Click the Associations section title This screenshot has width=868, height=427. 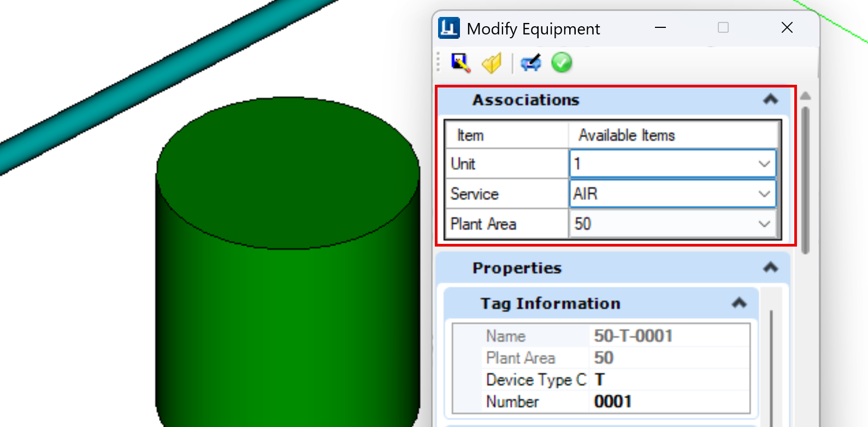tap(525, 100)
